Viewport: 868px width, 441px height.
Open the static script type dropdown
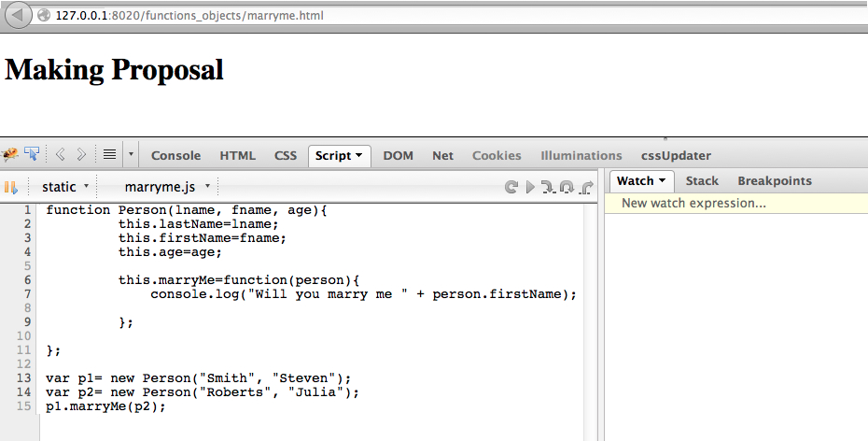pos(64,187)
